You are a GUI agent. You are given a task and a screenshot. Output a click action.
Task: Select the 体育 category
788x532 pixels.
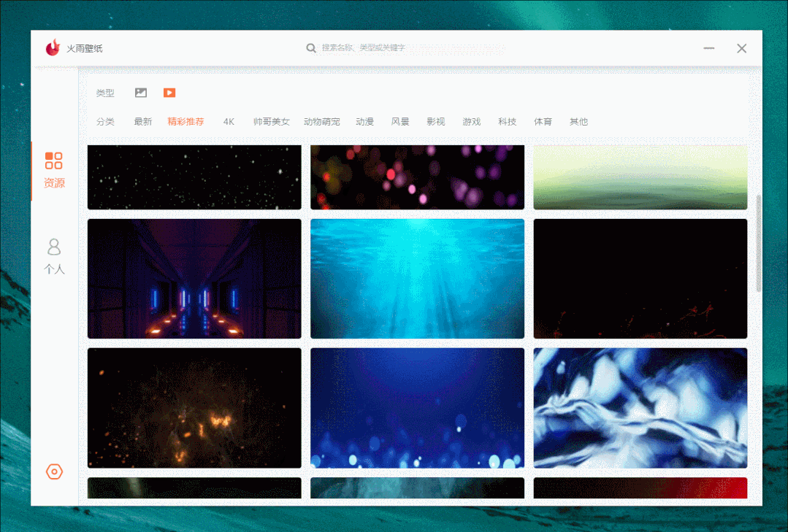point(543,122)
